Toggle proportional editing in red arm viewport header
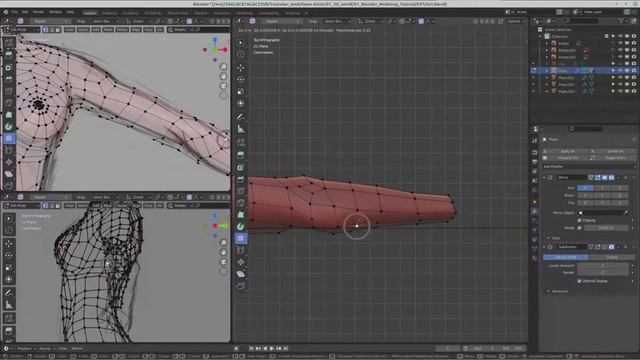Viewport: 640px width, 360px height. [421, 21]
